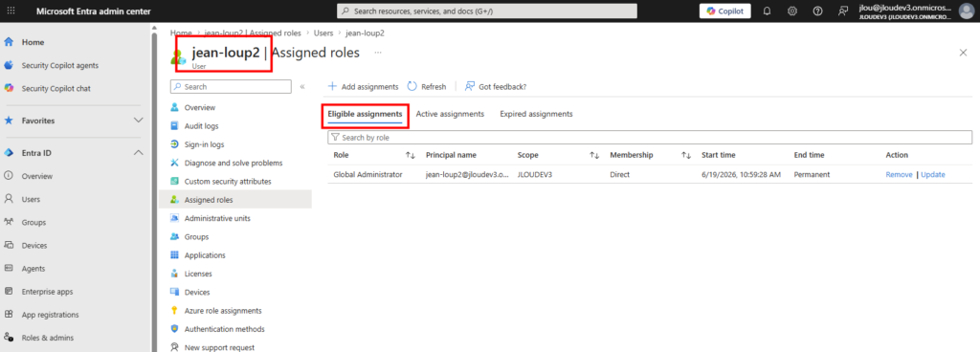Click the Users person icon in sidebar
The image size is (980, 352).
pos(9,199)
